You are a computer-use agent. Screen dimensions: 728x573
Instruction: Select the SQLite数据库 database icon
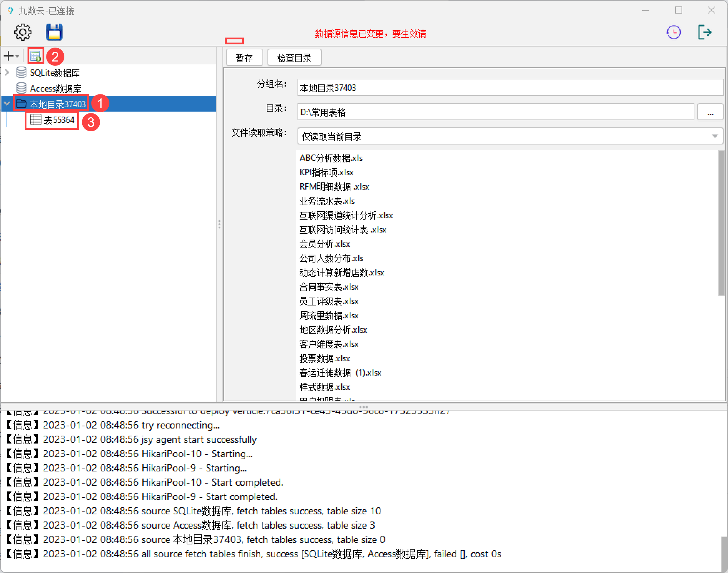pos(21,73)
